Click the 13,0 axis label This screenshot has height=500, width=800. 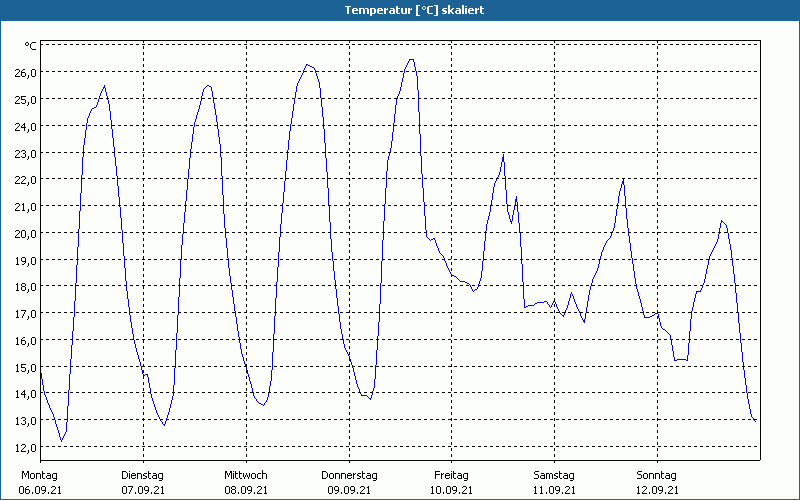[26, 421]
